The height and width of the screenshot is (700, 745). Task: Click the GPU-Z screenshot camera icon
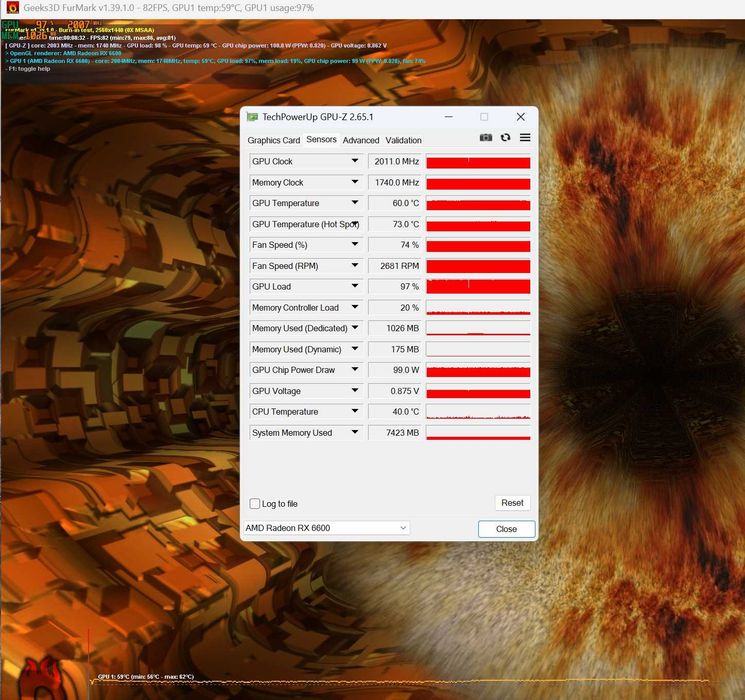tap(486, 138)
